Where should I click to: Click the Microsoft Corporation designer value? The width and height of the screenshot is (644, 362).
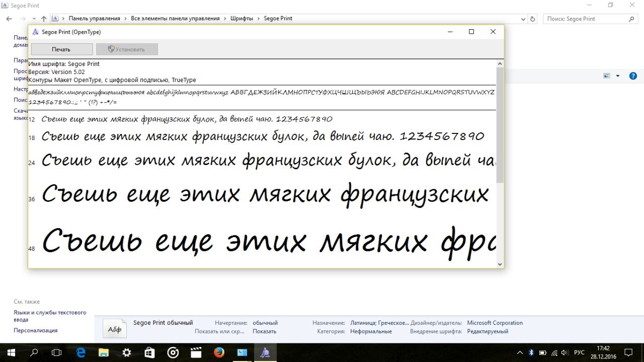click(495, 323)
